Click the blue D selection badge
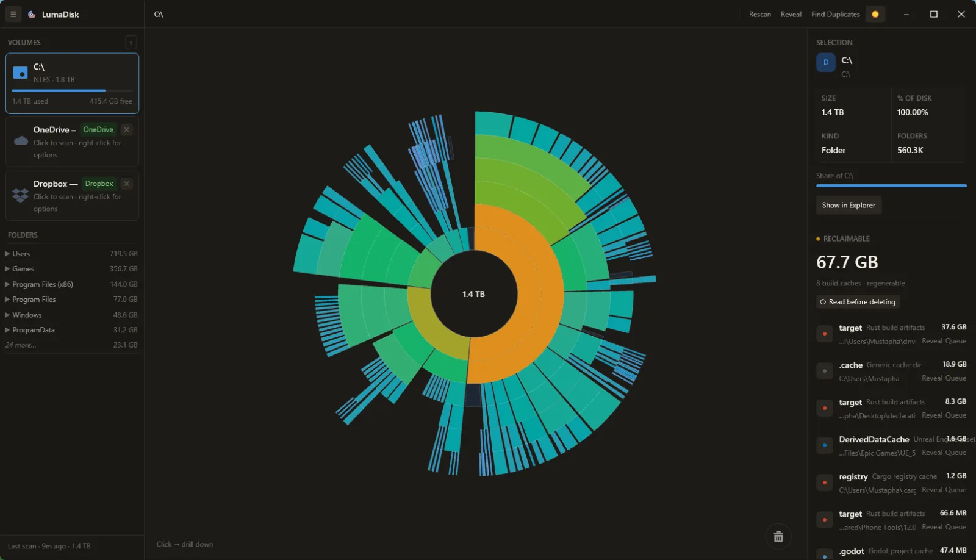 click(826, 62)
